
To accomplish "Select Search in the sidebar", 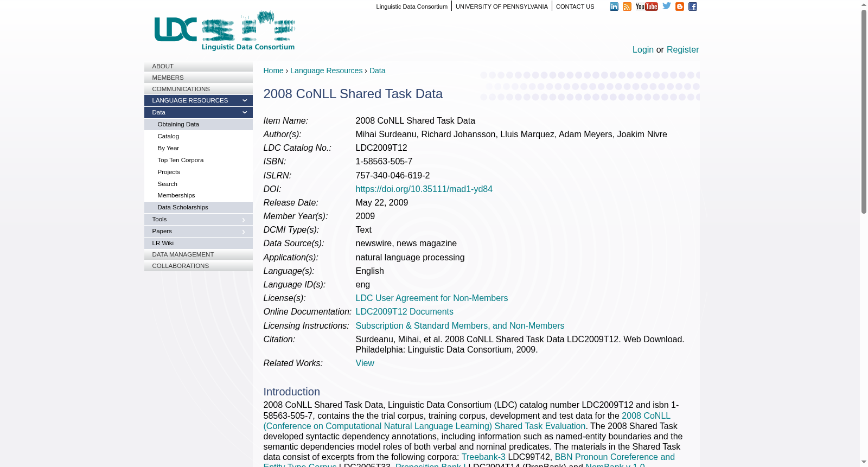I will 198,184.
